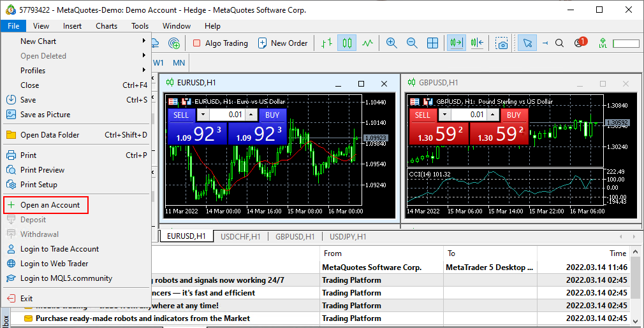Sort mailbox by From column header
This screenshot has width=644, height=328.
click(x=381, y=253)
